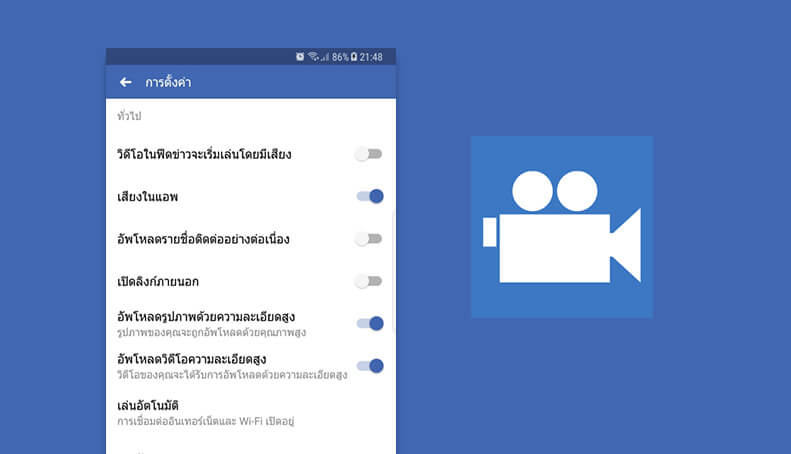Turn off the เสียงในแอพ switch

[370, 196]
